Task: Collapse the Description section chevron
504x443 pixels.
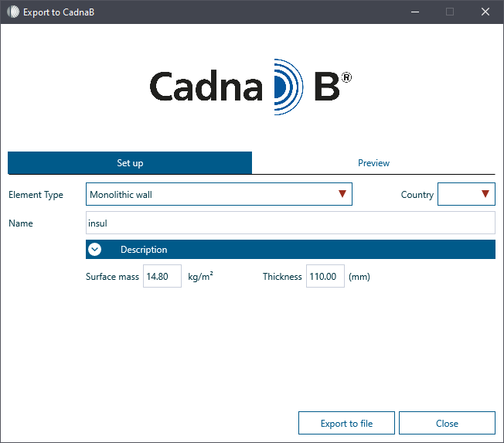Action: [x=95, y=250]
